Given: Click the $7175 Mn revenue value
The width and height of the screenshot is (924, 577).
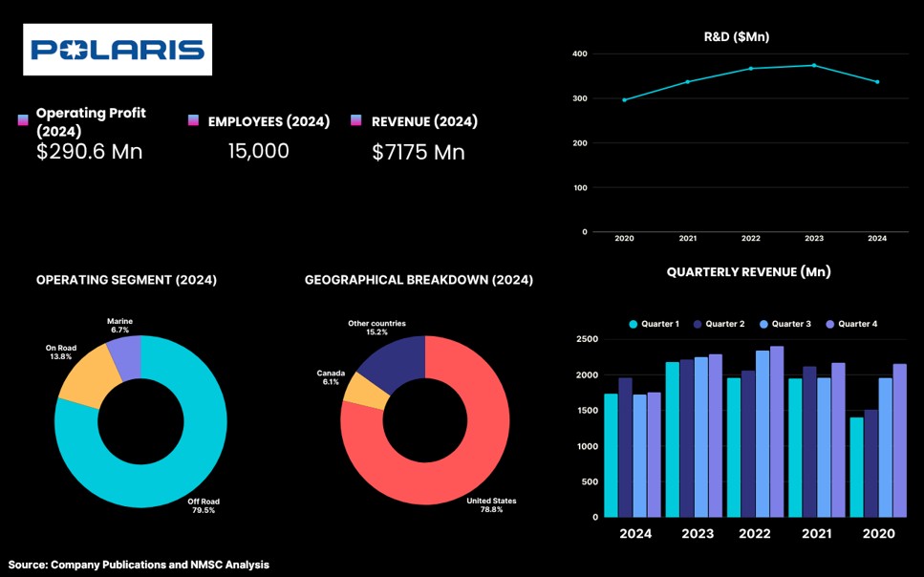Looking at the screenshot, I should tap(418, 152).
